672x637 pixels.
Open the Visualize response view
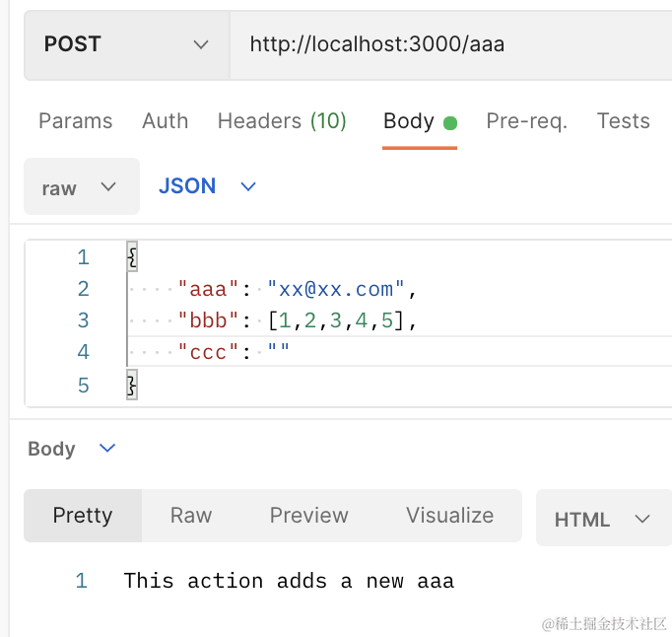pyautogui.click(x=449, y=516)
